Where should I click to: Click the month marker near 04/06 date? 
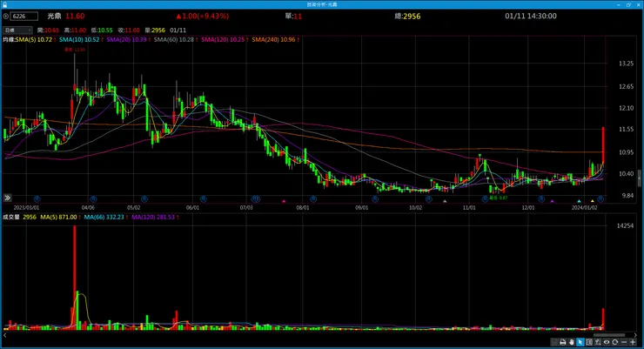click(93, 199)
